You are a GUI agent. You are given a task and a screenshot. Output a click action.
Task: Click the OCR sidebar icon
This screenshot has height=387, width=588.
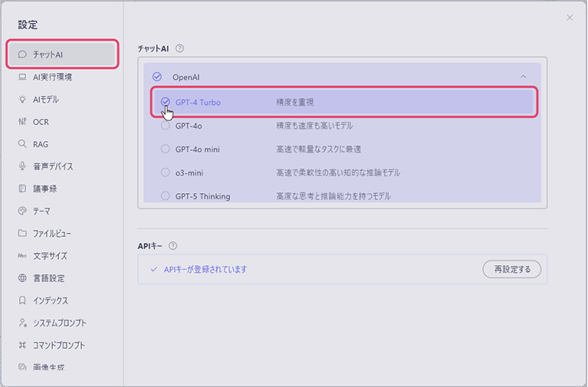coord(22,122)
